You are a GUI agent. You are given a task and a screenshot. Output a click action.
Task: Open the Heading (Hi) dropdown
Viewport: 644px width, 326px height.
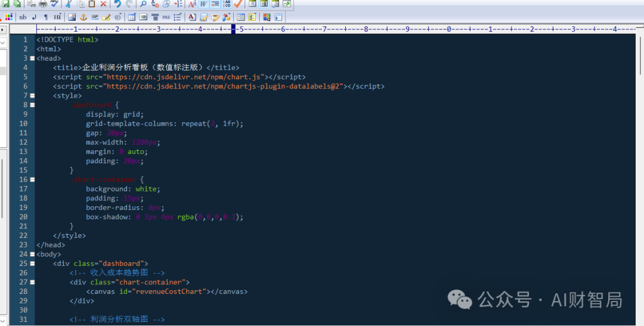coord(57,17)
